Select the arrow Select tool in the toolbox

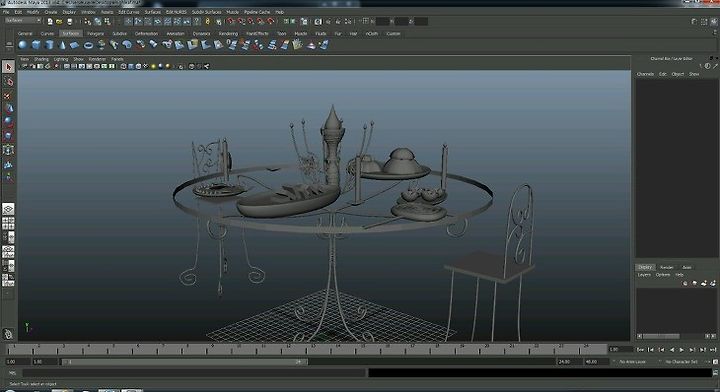tap(8, 67)
